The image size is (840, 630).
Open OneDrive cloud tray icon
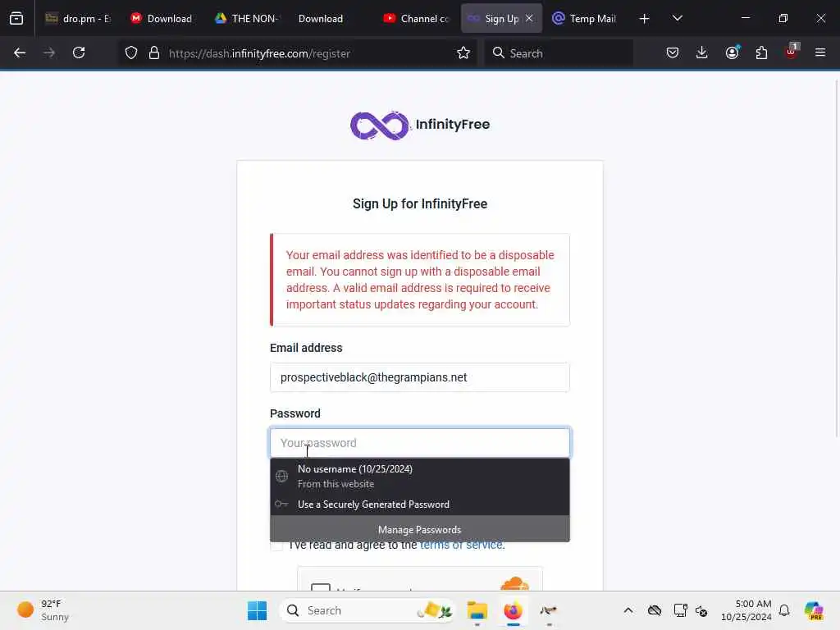(655, 610)
